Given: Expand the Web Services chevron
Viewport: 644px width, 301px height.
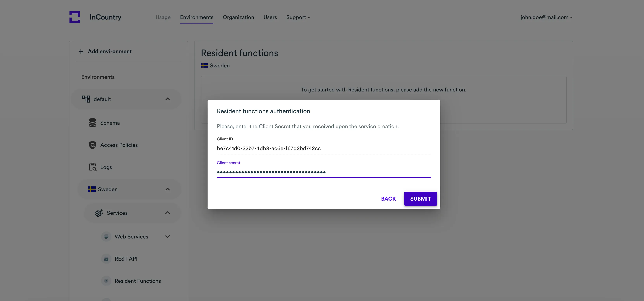Looking at the screenshot, I should click(x=168, y=237).
